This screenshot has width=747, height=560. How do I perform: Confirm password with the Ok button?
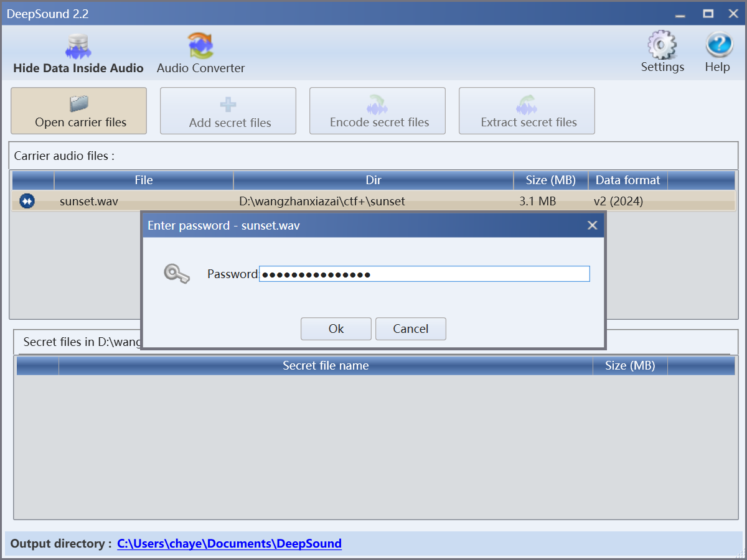[336, 329]
